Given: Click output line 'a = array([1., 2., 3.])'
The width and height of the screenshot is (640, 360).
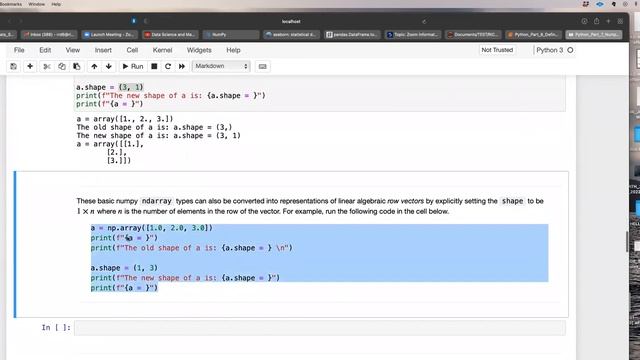Looking at the screenshot, I should point(125,119).
